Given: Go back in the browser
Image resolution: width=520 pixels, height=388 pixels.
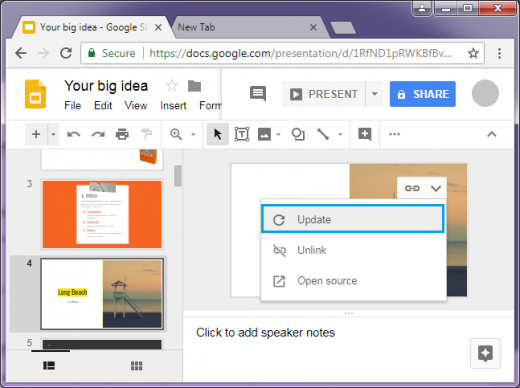Looking at the screenshot, I should pos(21,53).
